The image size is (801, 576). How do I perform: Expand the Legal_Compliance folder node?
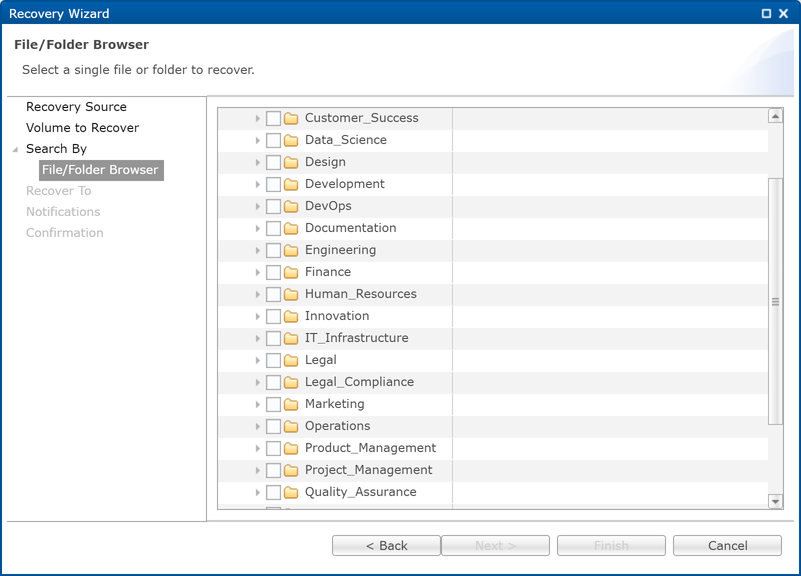[x=257, y=382]
